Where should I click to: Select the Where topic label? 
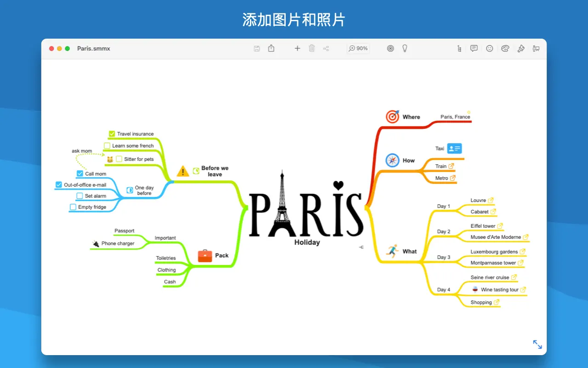pos(411,117)
